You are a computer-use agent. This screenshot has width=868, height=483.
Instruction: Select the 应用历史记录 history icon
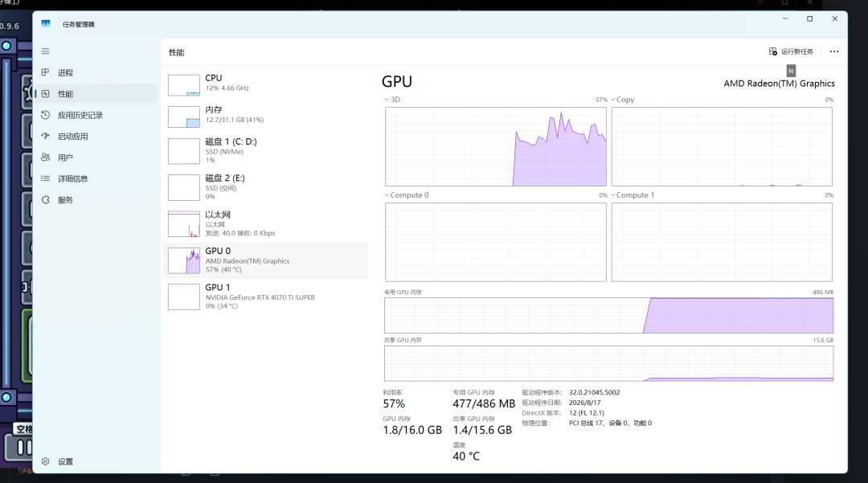point(45,115)
